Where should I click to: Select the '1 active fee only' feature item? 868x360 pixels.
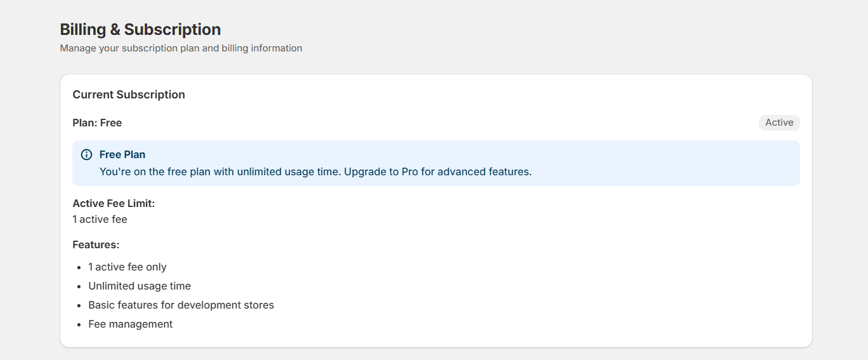pyautogui.click(x=127, y=267)
